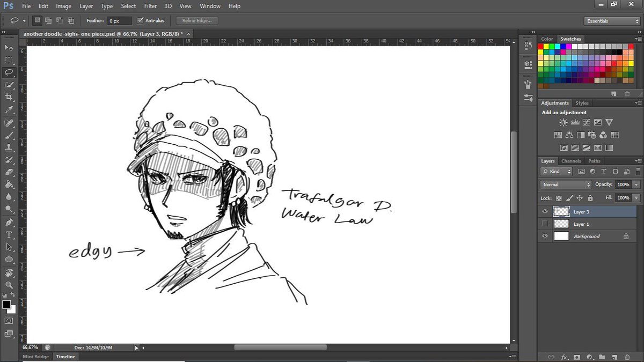This screenshot has height=362, width=644.
Task: Toggle lock position
Action: [x=580, y=198]
